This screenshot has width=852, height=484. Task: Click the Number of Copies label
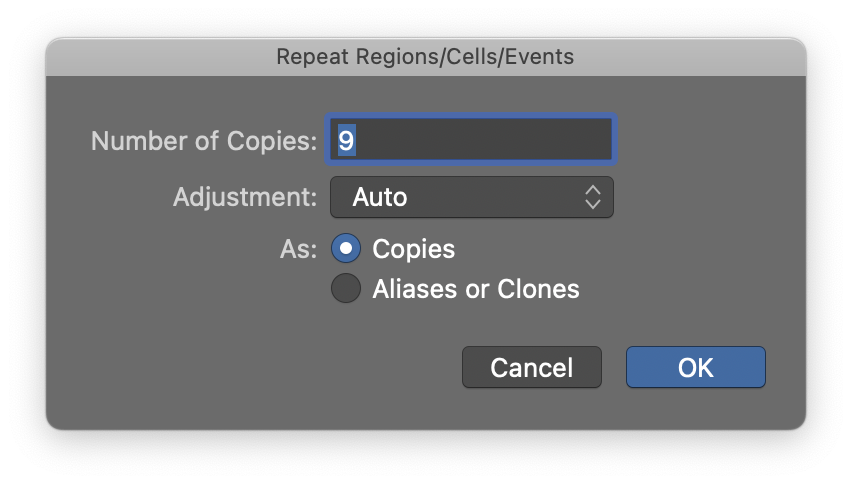point(204,140)
